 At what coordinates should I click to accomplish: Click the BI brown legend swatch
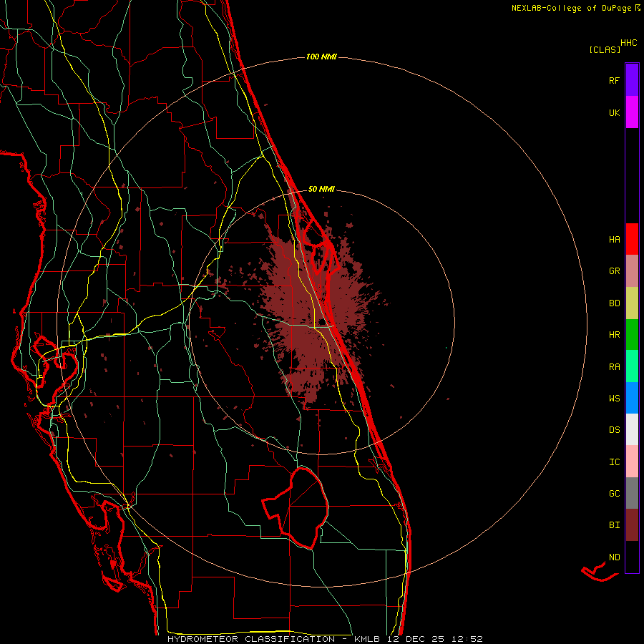[x=632, y=525]
